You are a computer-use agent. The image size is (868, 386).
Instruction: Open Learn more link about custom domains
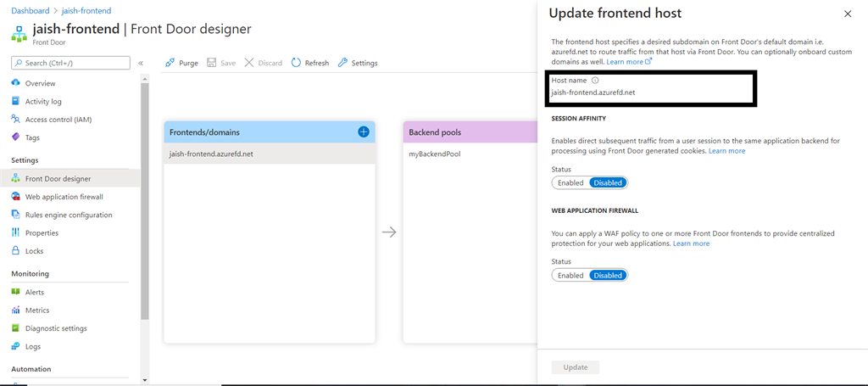click(x=629, y=62)
